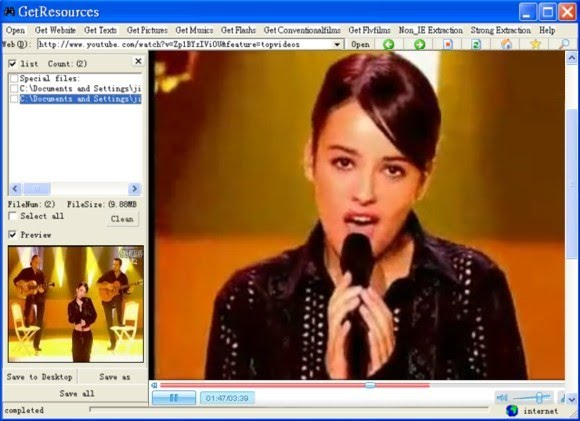The image size is (580, 421).
Task: Disable the Preview checkbox
Action: click(13, 235)
